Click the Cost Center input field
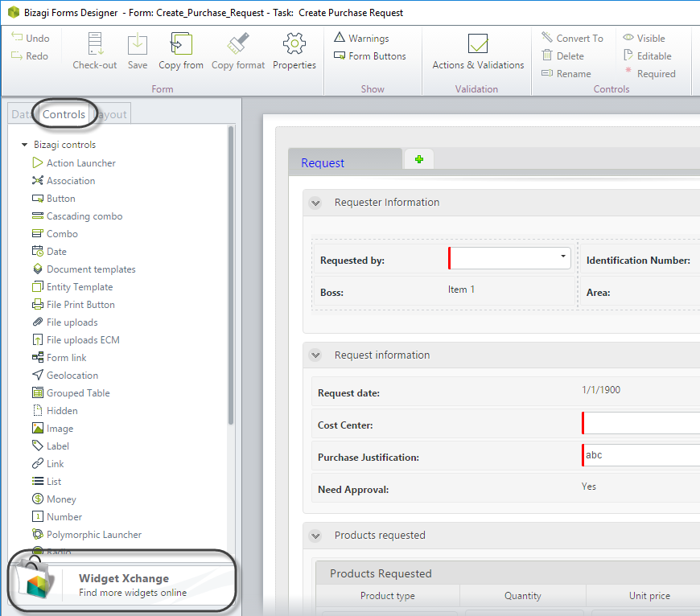Image resolution: width=700 pixels, height=616 pixels. point(640,423)
